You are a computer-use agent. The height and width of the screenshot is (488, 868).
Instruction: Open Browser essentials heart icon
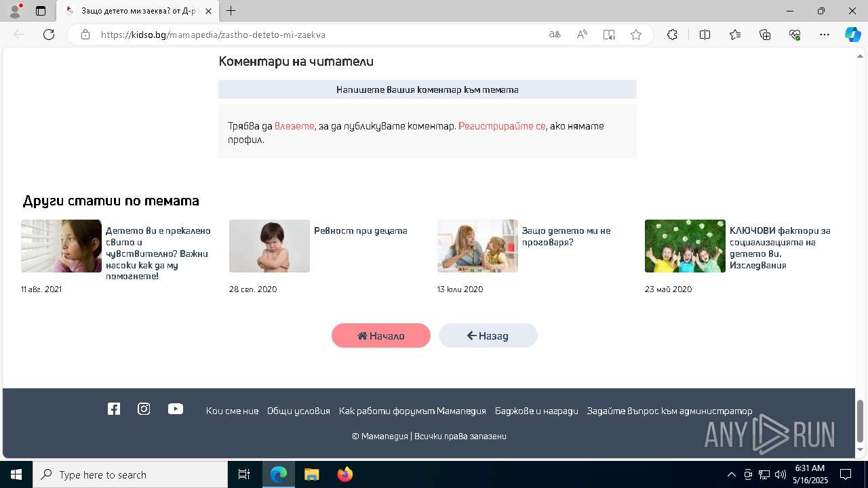(795, 35)
